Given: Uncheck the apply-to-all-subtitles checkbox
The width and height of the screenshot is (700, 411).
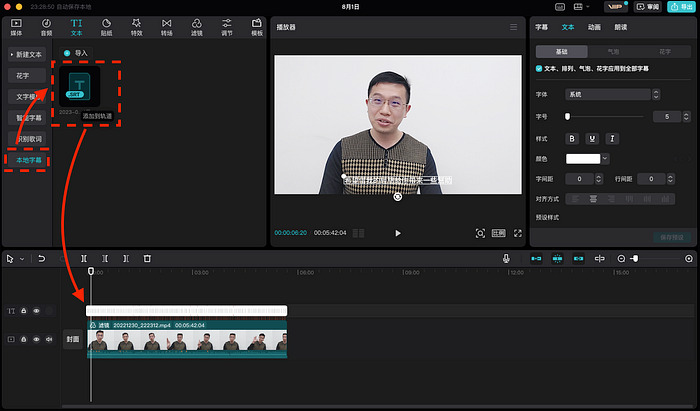Looking at the screenshot, I should pos(539,68).
